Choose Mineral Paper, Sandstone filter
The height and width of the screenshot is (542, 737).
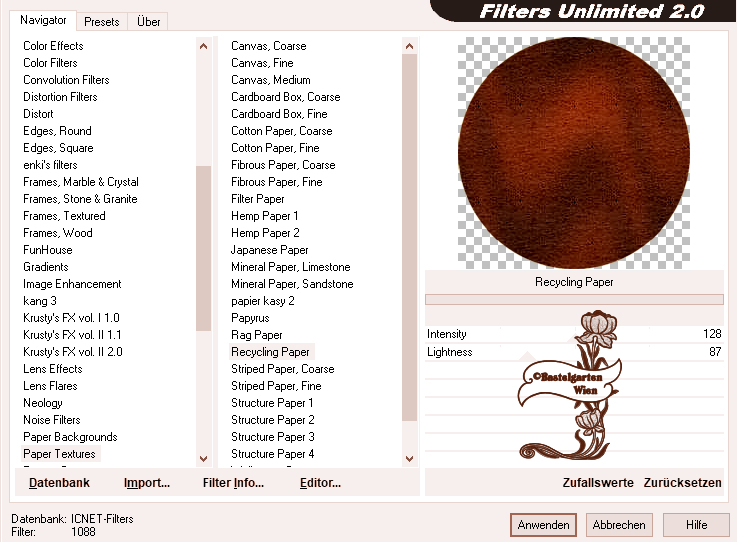tap(292, 284)
